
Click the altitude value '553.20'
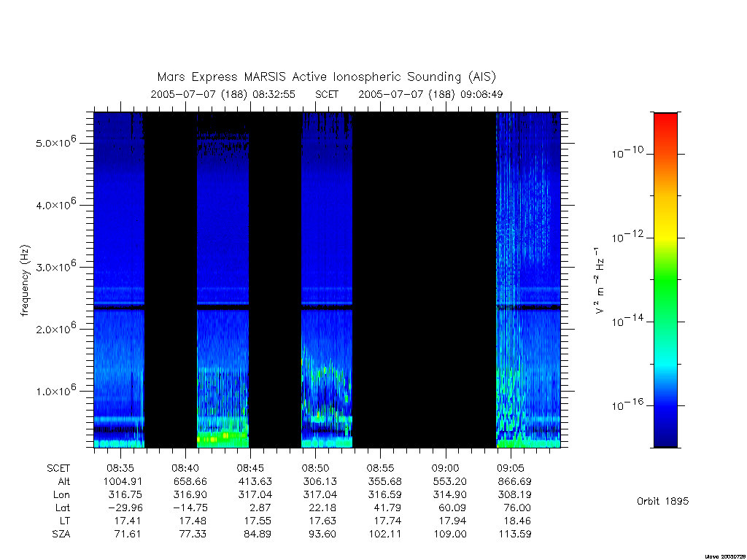[x=449, y=481]
